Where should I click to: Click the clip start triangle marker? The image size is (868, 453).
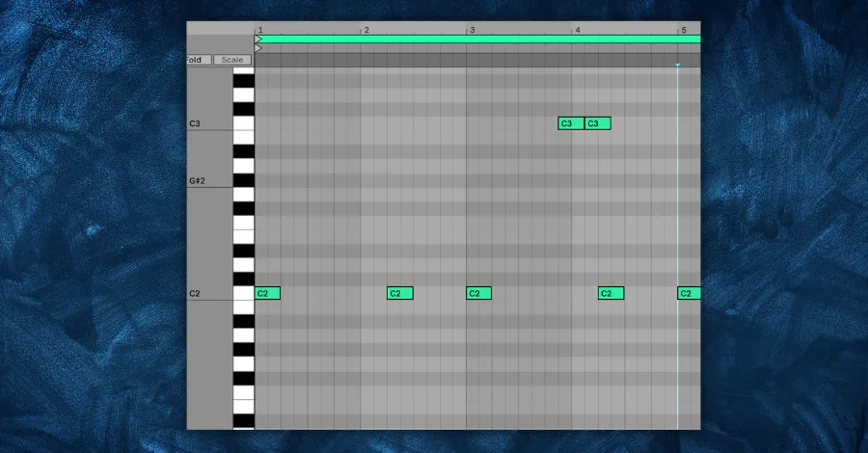[258, 49]
